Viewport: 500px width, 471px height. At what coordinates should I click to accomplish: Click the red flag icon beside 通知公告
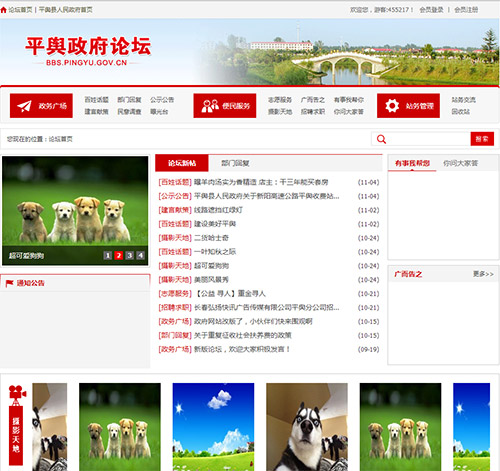(x=9, y=283)
